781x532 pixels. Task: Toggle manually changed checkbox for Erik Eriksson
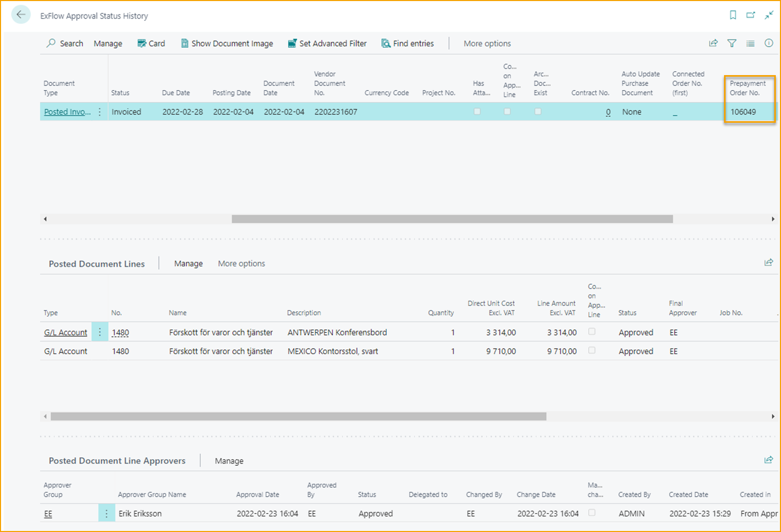coord(592,513)
